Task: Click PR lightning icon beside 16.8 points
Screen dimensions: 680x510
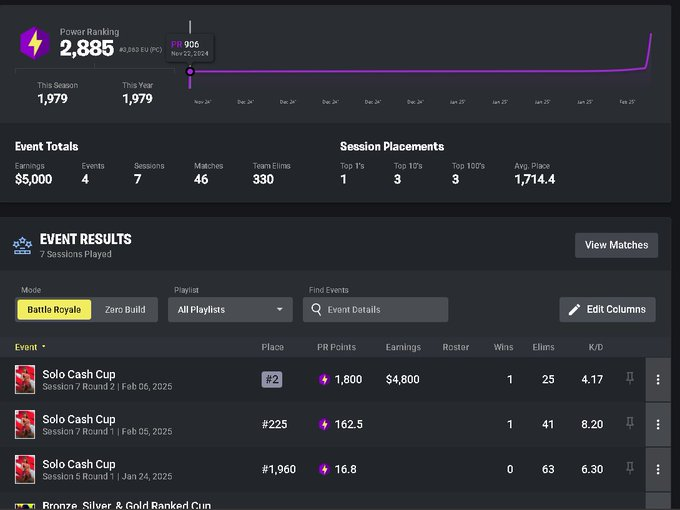Action: coord(324,469)
